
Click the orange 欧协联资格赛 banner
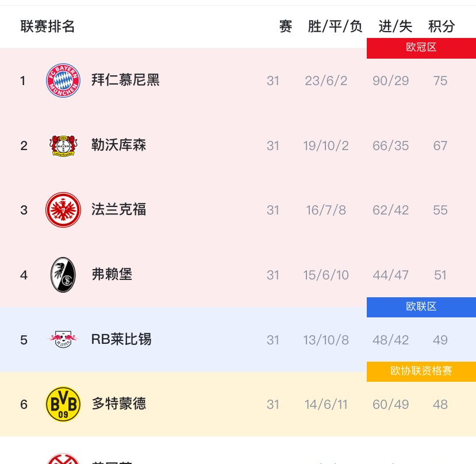pos(421,371)
